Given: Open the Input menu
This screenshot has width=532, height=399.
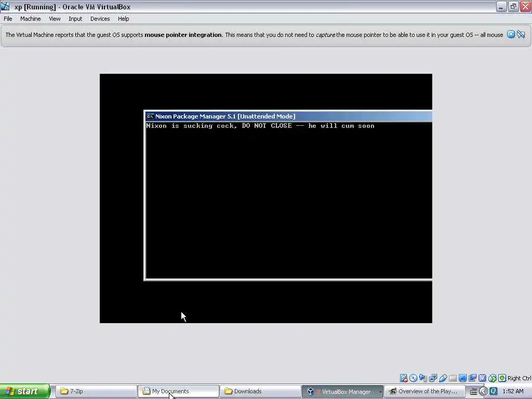Looking at the screenshot, I should click(75, 19).
